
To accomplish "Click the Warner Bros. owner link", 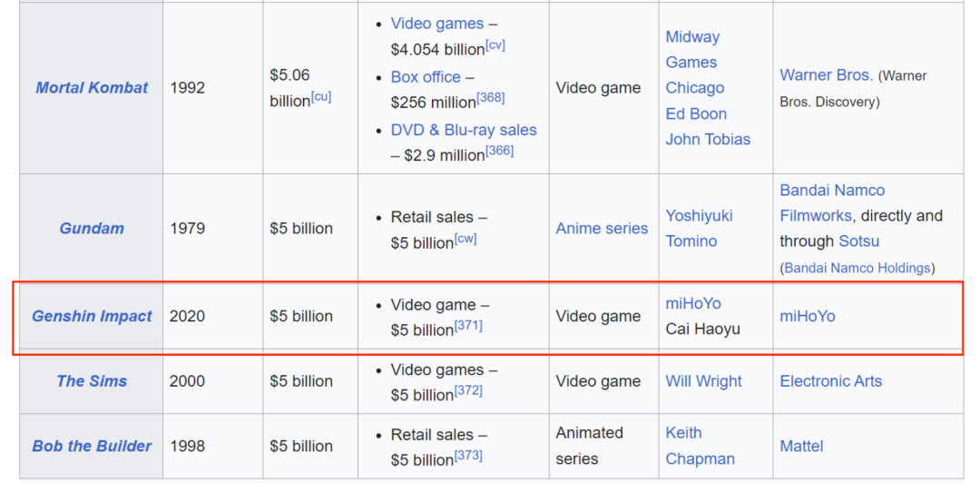I will pos(826,75).
